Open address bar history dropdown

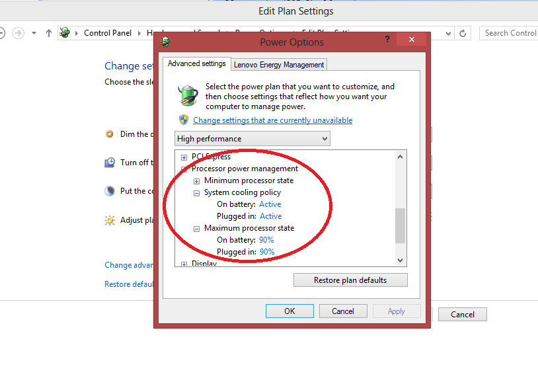[448, 33]
